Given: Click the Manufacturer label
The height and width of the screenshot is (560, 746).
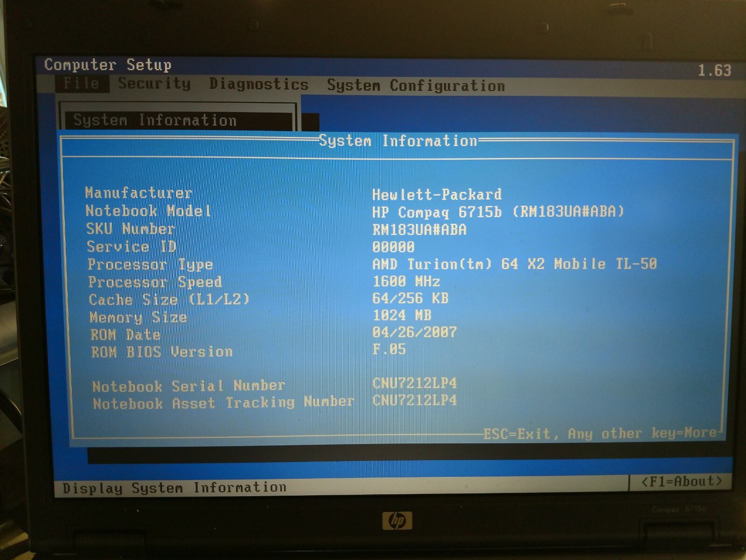Looking at the screenshot, I should [139, 193].
